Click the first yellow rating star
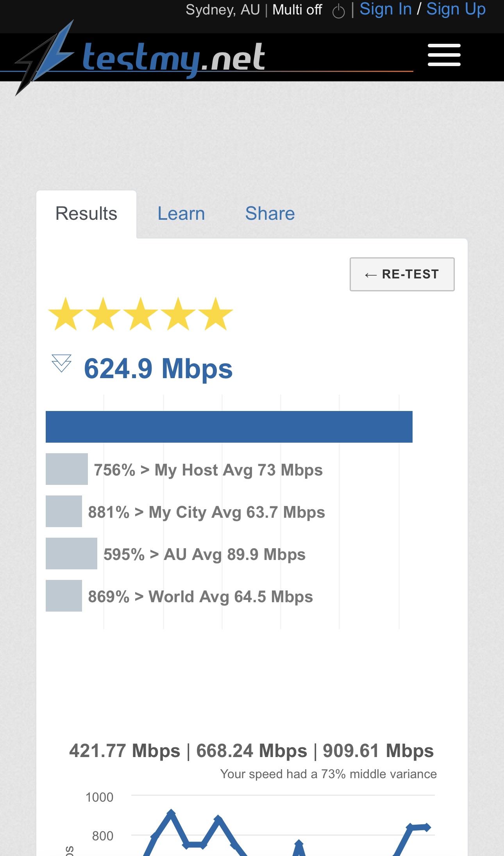 tap(66, 314)
